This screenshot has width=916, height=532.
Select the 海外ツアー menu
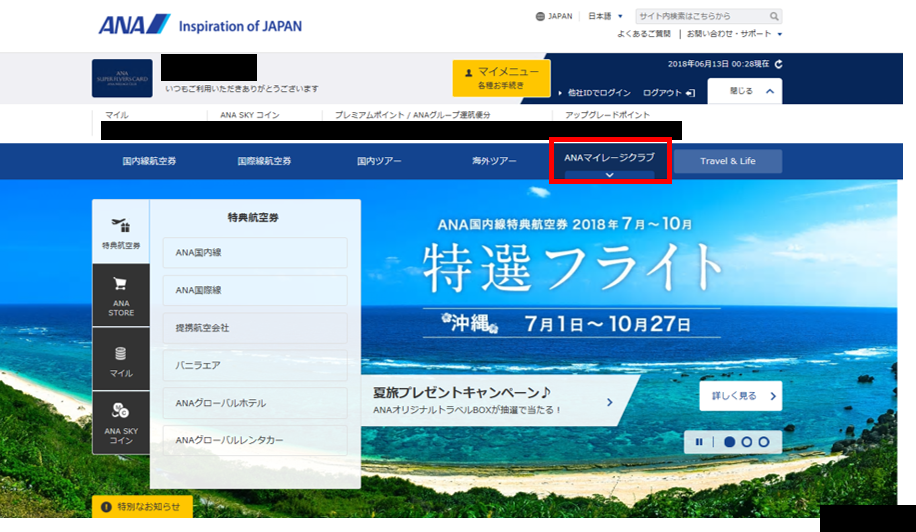pyautogui.click(x=494, y=161)
